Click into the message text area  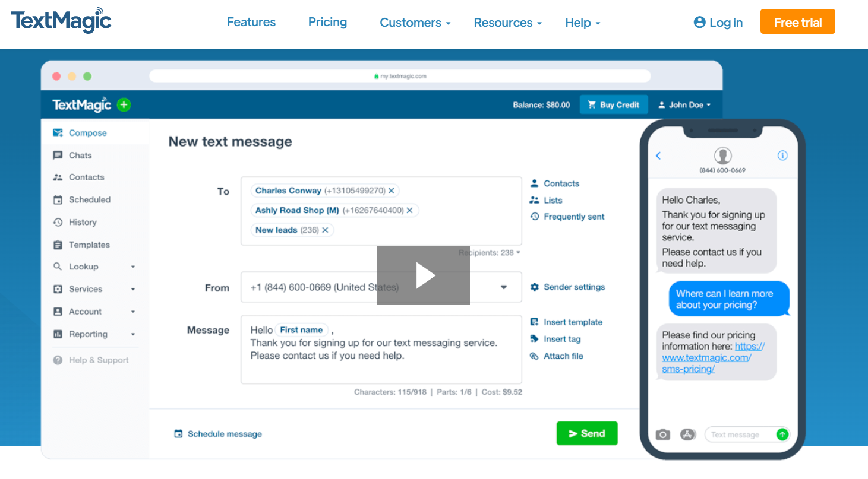point(381,350)
